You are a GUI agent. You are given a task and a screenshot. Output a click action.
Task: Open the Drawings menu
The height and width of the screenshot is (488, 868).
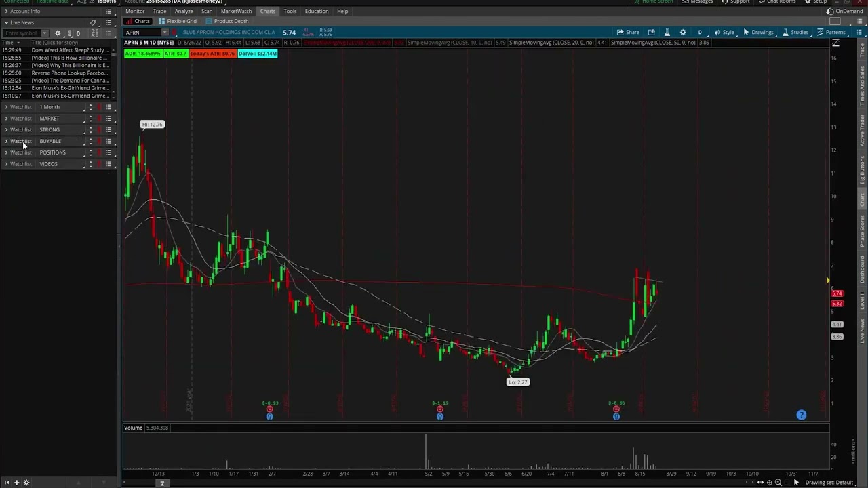click(758, 32)
